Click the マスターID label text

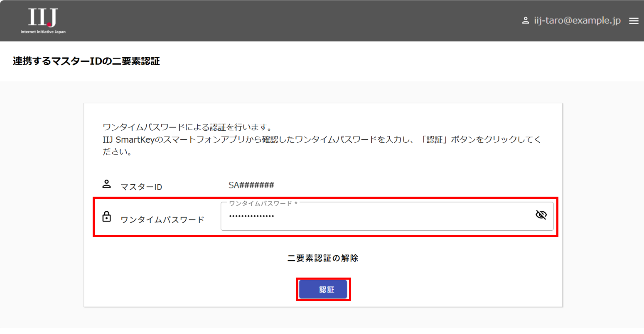coord(141,187)
